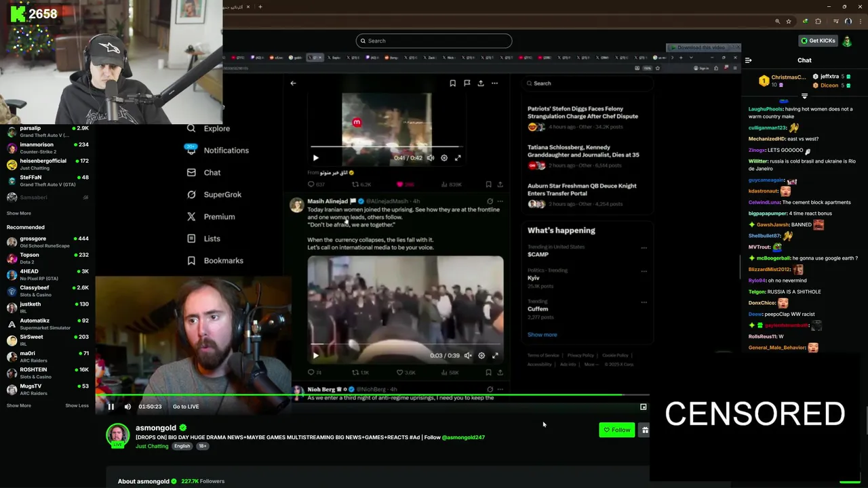This screenshot has width=868, height=488.
Task: Share icon in X post header
Action: (481, 83)
